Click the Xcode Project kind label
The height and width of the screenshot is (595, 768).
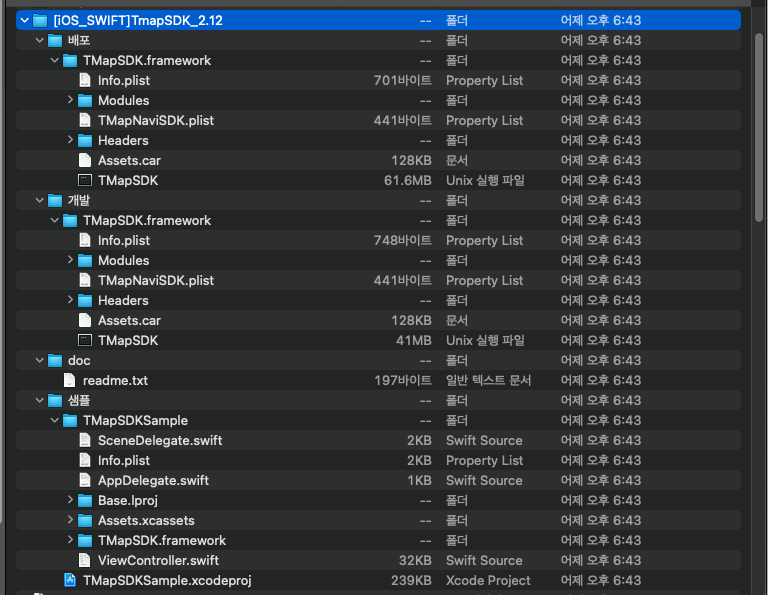[488, 580]
